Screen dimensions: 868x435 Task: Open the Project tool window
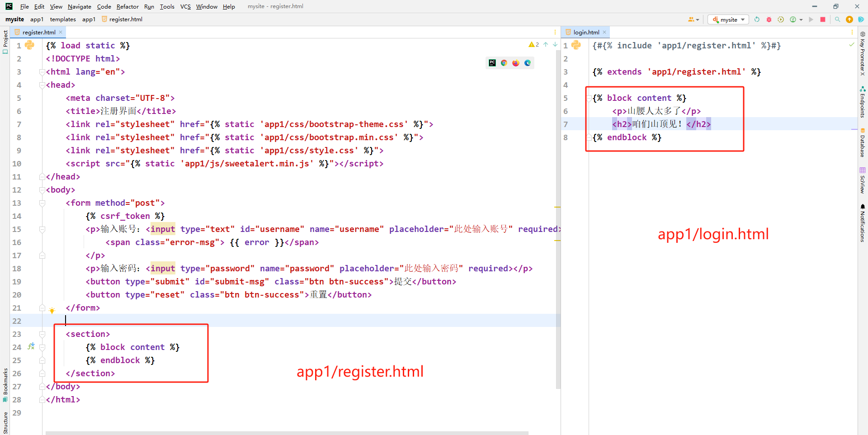pos(5,42)
